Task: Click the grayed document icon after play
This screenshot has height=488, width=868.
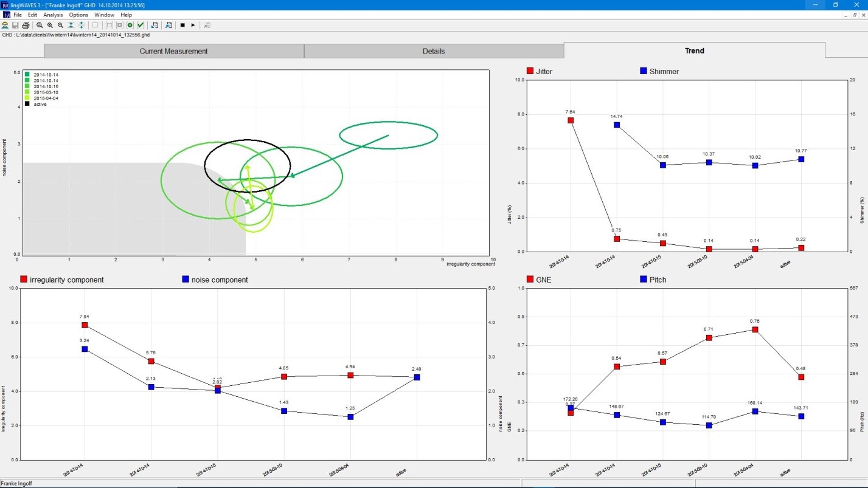Action: pyautogui.click(x=207, y=25)
